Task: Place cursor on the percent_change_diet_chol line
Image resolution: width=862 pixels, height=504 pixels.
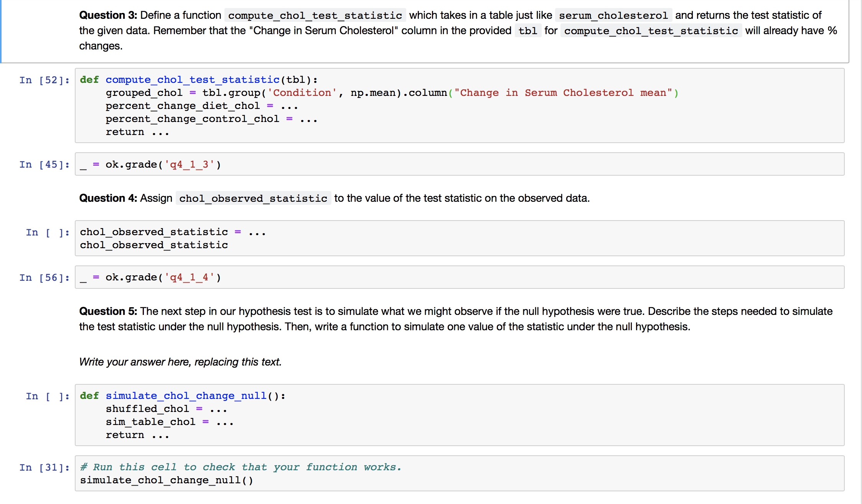Action: tap(201, 105)
